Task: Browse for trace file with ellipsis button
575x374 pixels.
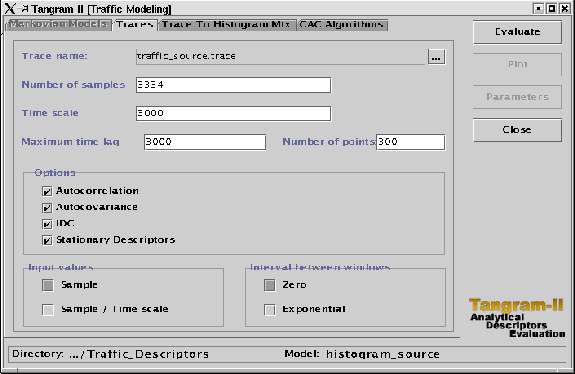Action: pos(436,57)
